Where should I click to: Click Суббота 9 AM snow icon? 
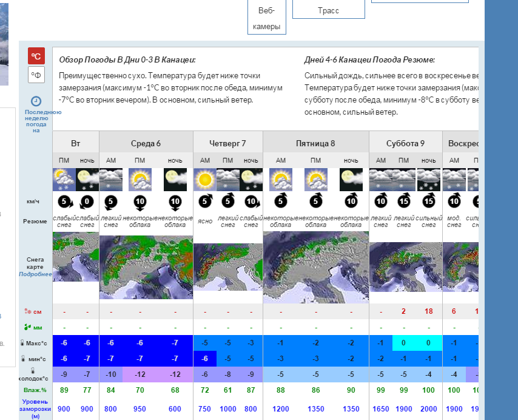381,180
